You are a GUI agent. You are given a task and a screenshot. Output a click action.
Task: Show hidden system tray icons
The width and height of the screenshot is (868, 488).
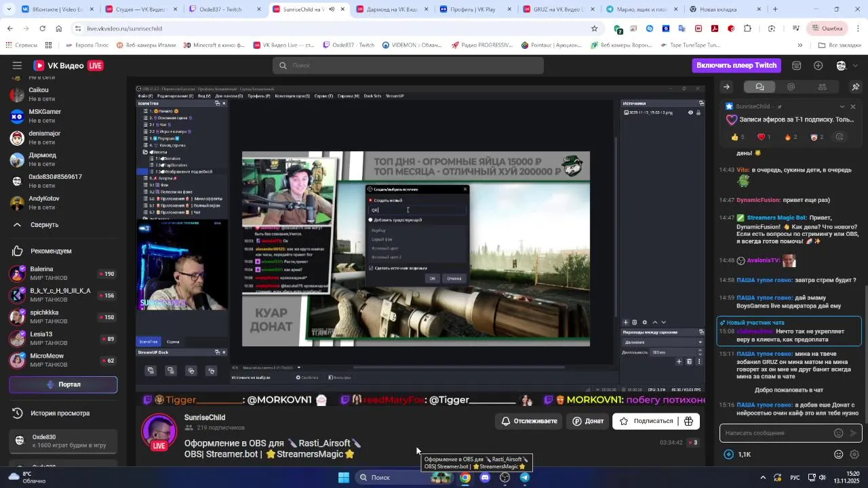coord(763,477)
